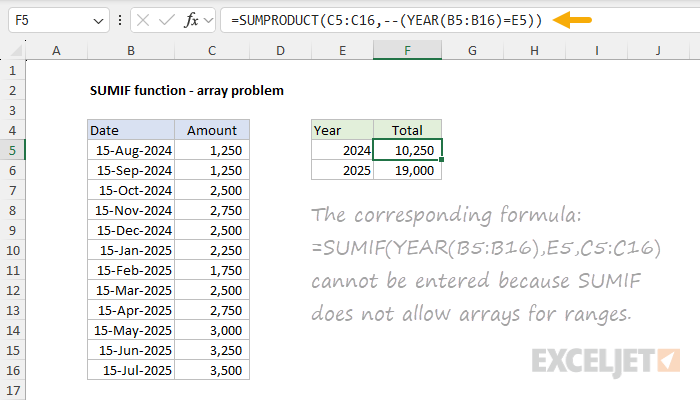This screenshot has width=700, height=400.
Task: Select row 17 header
Action: (12, 391)
